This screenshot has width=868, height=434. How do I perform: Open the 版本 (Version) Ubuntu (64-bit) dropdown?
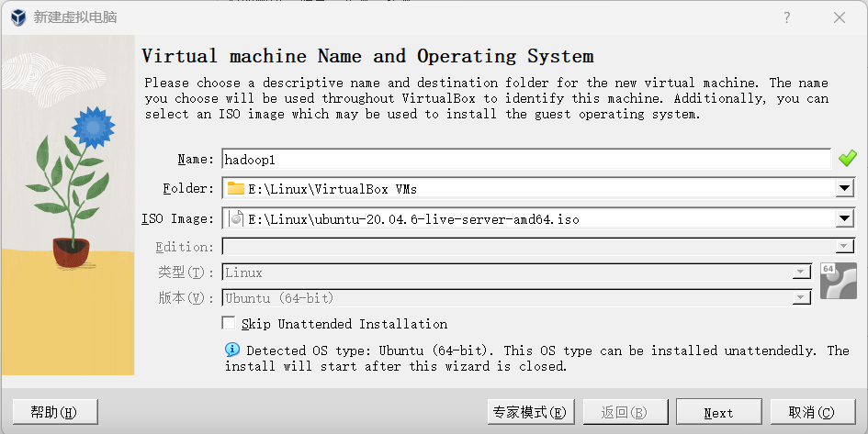click(802, 298)
